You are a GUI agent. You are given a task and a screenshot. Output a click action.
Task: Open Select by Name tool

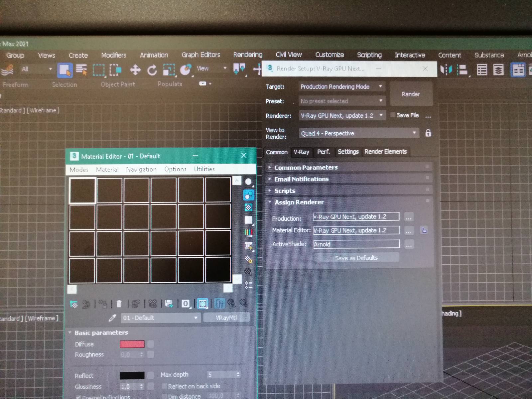click(x=81, y=70)
